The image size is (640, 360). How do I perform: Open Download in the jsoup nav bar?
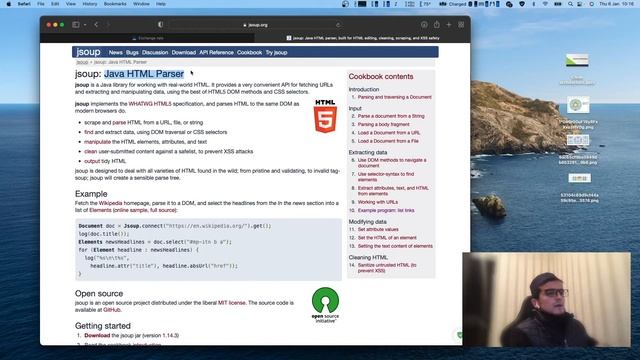(x=184, y=52)
